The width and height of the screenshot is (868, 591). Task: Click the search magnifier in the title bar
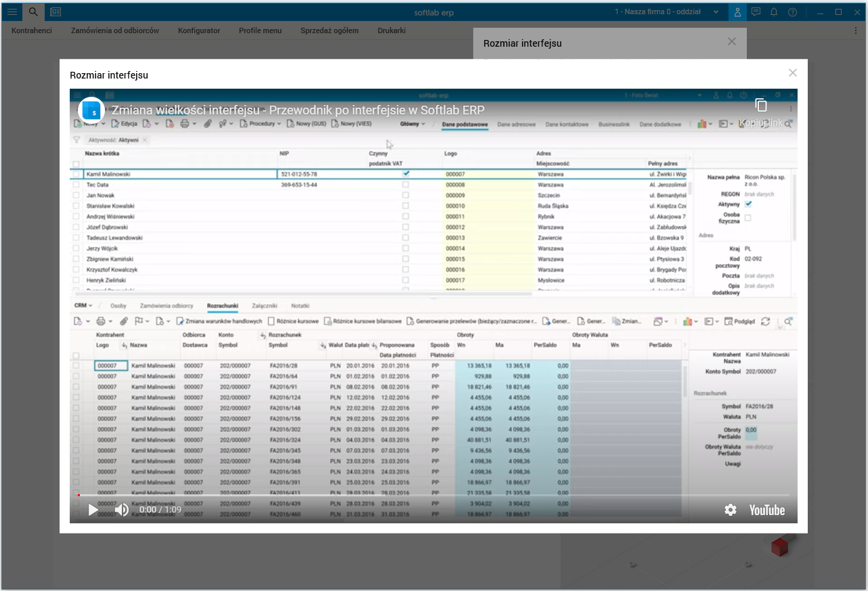33,12
